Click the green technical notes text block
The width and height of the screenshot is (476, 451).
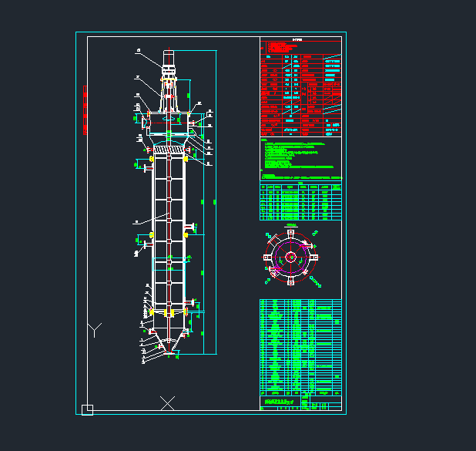pos(300,159)
